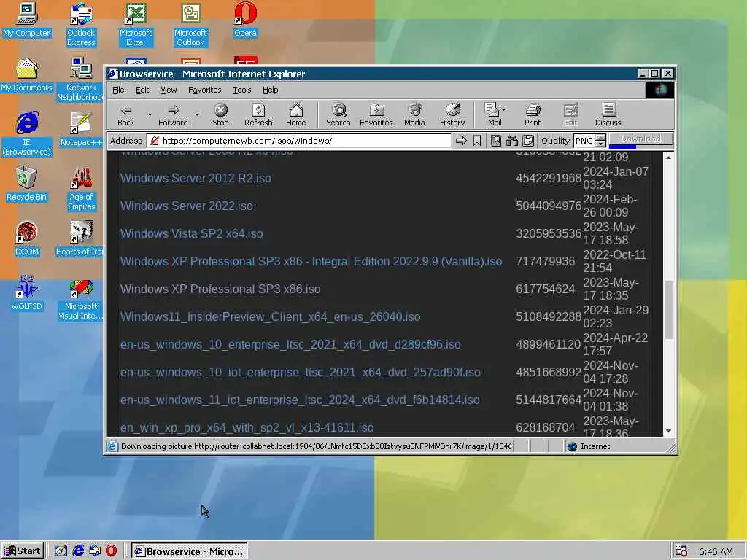The width and height of the screenshot is (747, 560).
Task: Click the bookmark icon beside Go arrow
Action: tap(477, 141)
